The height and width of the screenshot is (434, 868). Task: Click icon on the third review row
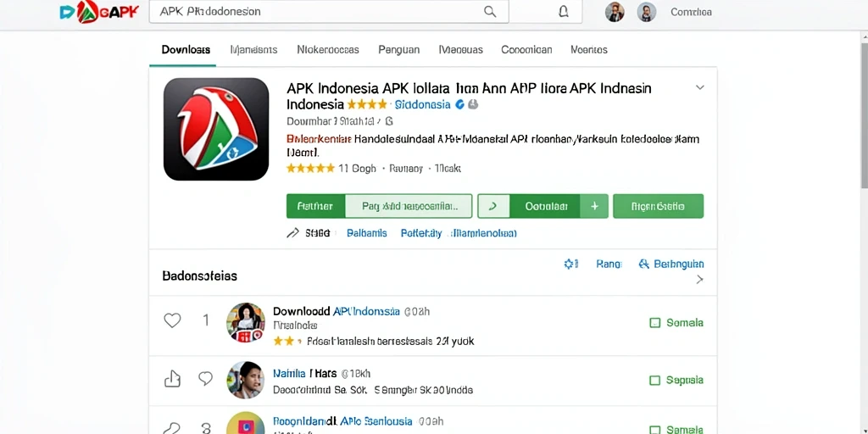pos(173,428)
